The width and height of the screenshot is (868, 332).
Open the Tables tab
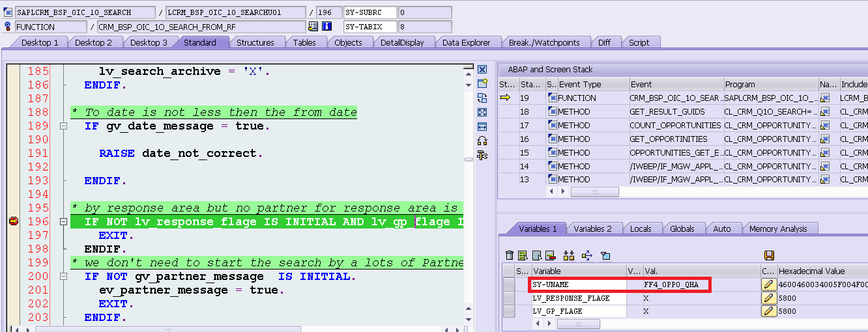click(304, 42)
